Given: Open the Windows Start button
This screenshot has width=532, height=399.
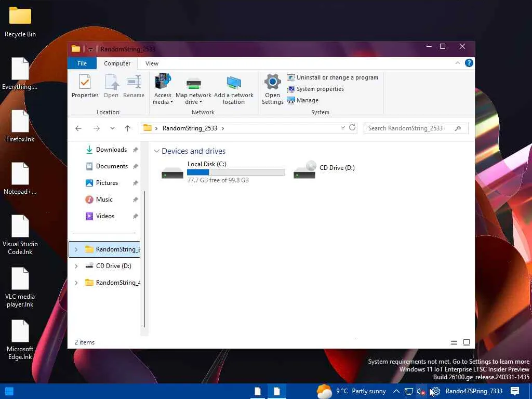Looking at the screenshot, I should (x=9, y=391).
